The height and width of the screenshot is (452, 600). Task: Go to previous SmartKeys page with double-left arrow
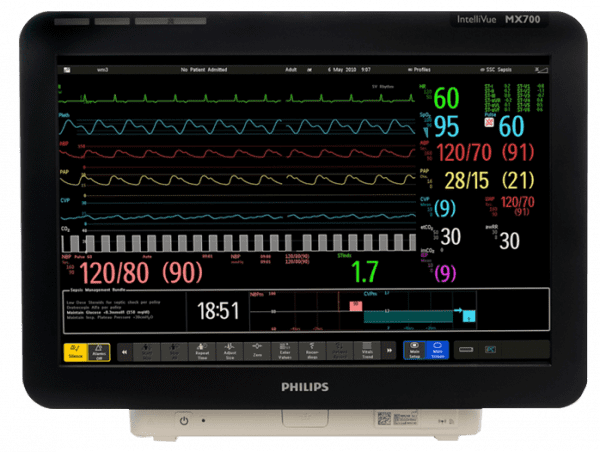(125, 352)
